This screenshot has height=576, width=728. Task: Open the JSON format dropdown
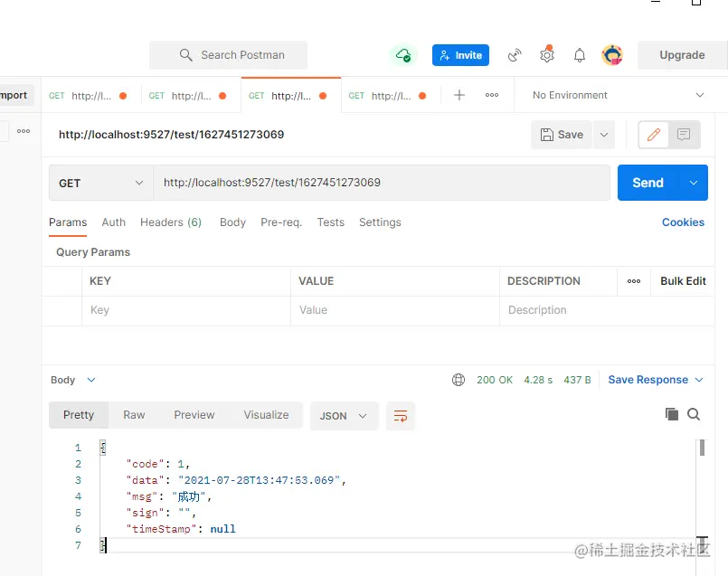[x=344, y=416]
